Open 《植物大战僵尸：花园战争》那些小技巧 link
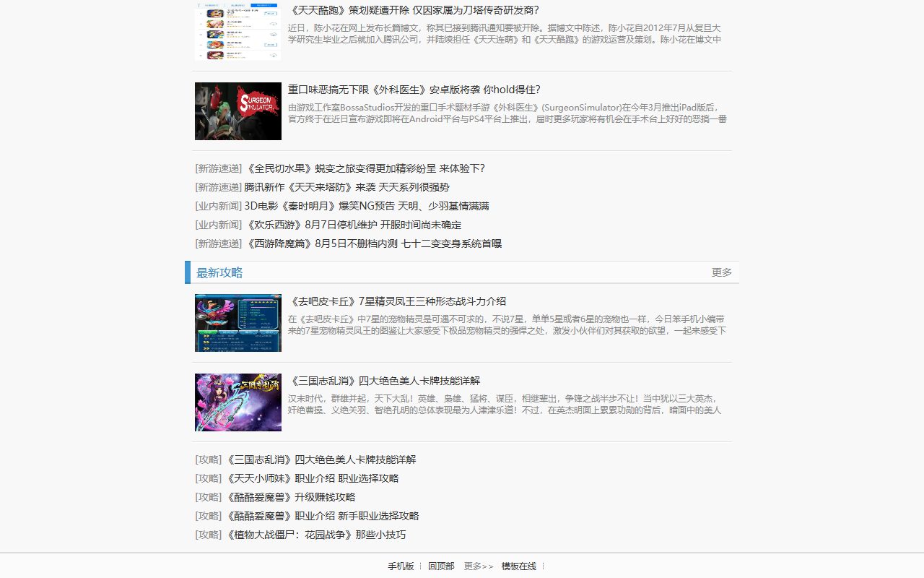 point(315,535)
